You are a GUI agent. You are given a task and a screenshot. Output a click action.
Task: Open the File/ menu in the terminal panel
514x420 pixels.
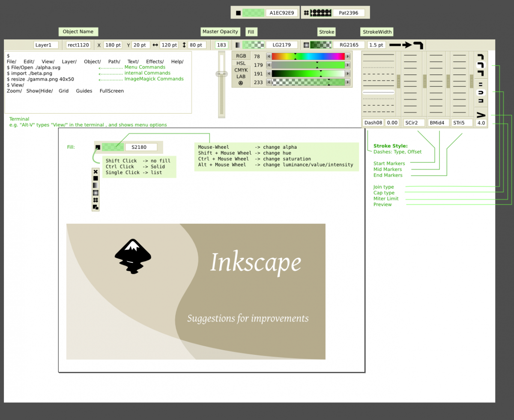pyautogui.click(x=12, y=61)
